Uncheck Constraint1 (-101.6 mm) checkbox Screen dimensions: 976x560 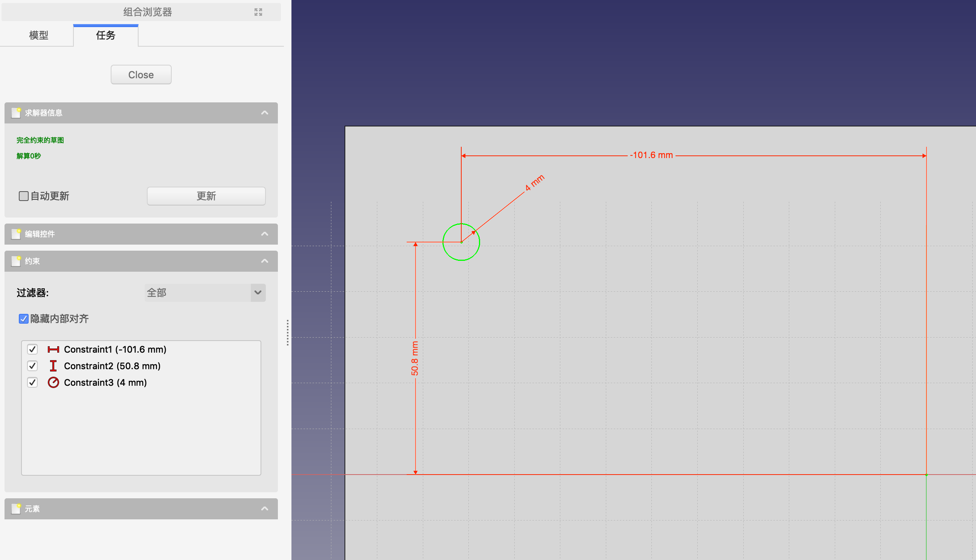[32, 349]
